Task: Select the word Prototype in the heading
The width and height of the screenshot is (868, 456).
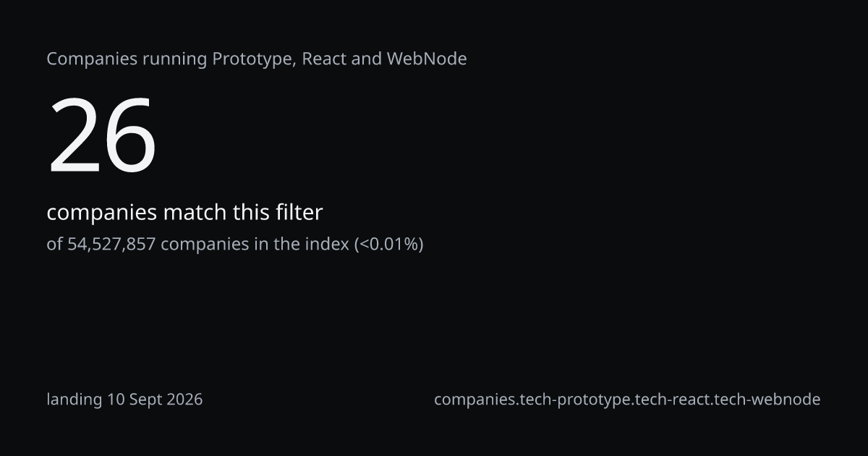Action: pyautogui.click(x=253, y=59)
